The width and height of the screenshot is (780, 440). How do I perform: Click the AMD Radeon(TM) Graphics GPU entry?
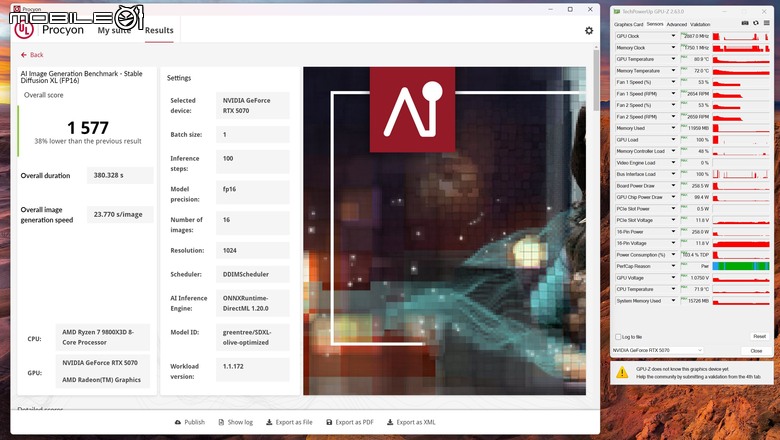coord(101,380)
